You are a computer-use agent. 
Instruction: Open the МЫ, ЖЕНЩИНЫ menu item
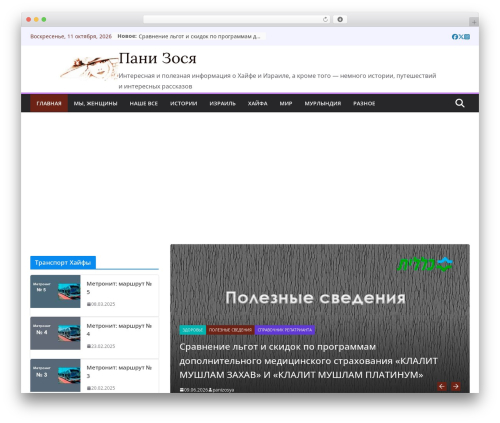[x=95, y=103]
